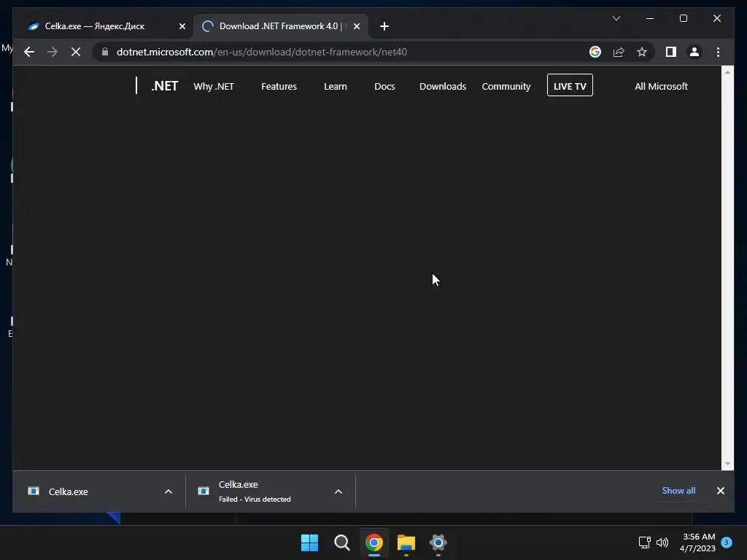Expand the All Microsoft menu
747x560 pixels.
661,86
